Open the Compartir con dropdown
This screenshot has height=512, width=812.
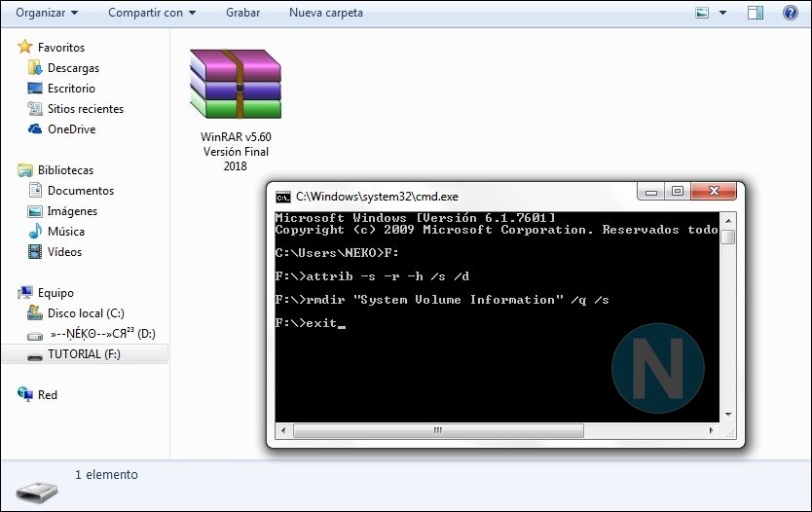coord(152,13)
